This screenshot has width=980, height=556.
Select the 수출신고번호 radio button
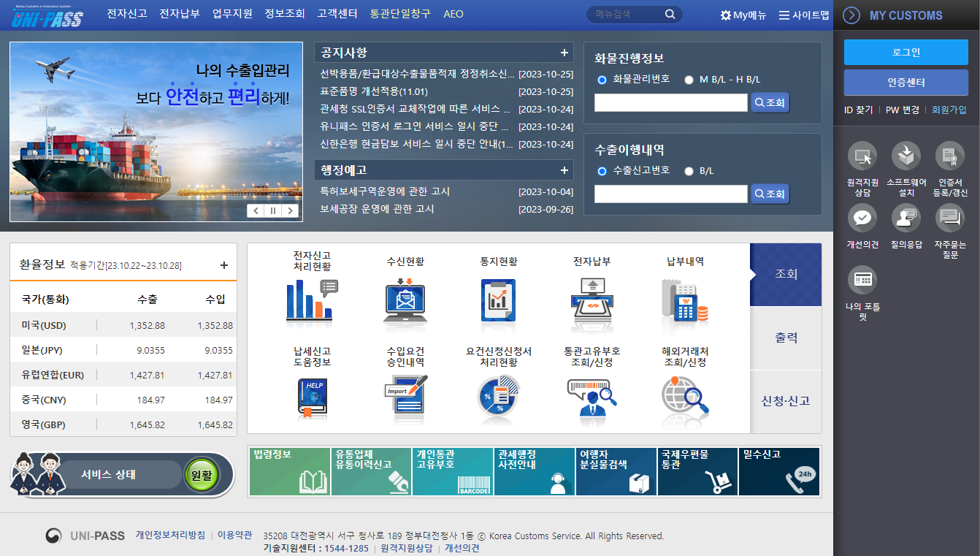602,171
